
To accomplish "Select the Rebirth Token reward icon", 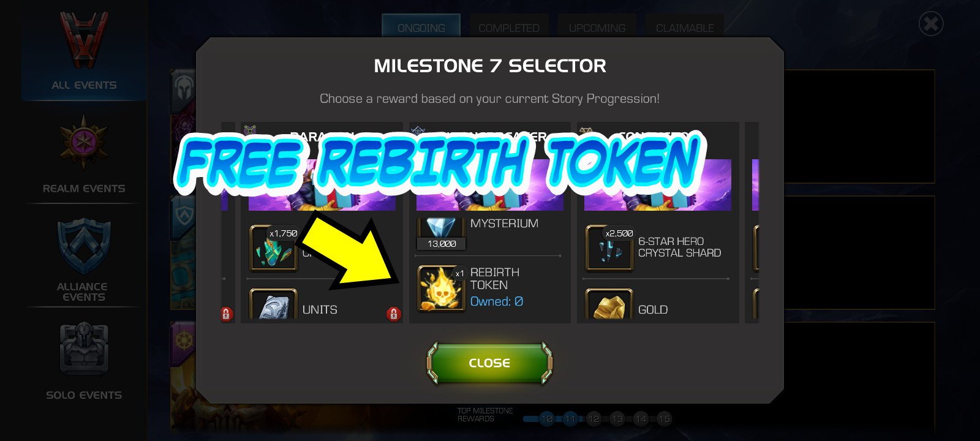I will (x=441, y=288).
